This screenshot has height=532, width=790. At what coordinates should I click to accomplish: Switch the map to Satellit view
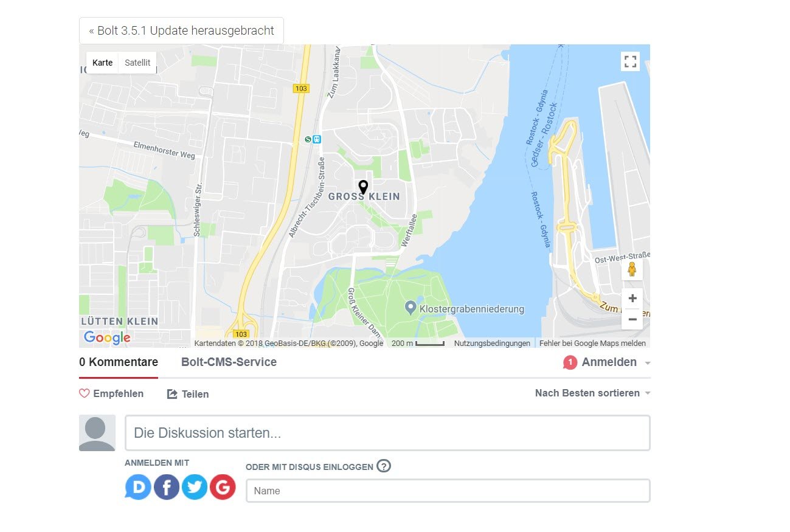137,63
